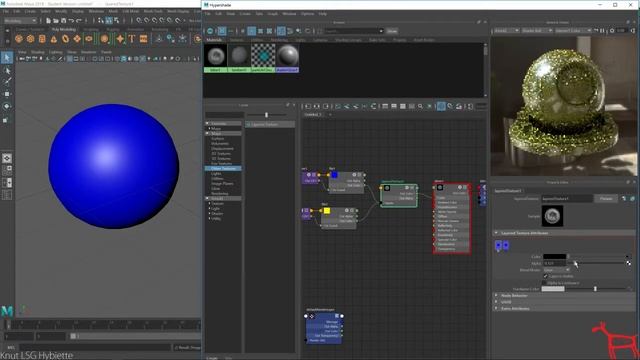Toggle select-by-hierarchy mode in Maya
This screenshot has height=360, width=640.
pyautogui.click(x=101, y=20)
